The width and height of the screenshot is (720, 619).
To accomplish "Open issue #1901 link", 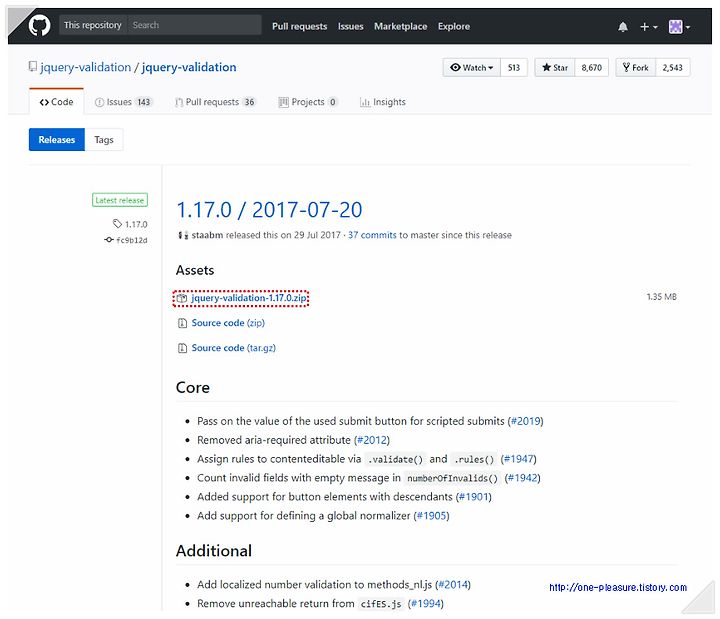I will click(474, 496).
